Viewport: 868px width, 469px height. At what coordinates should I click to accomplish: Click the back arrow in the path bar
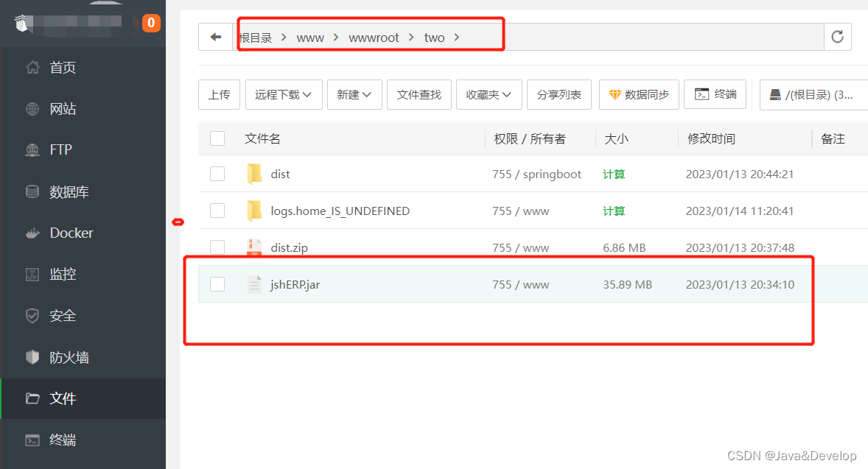(x=216, y=37)
